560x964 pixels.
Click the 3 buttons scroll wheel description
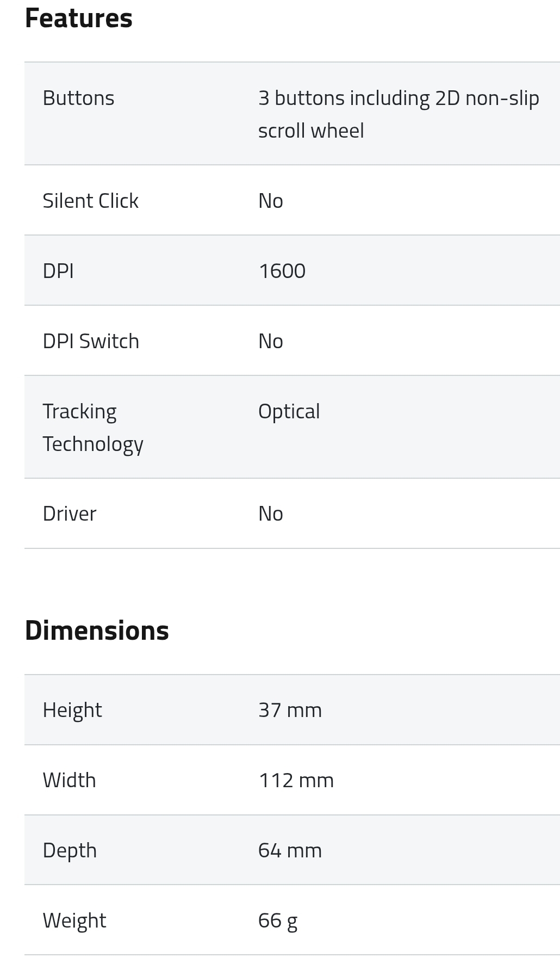(x=398, y=114)
